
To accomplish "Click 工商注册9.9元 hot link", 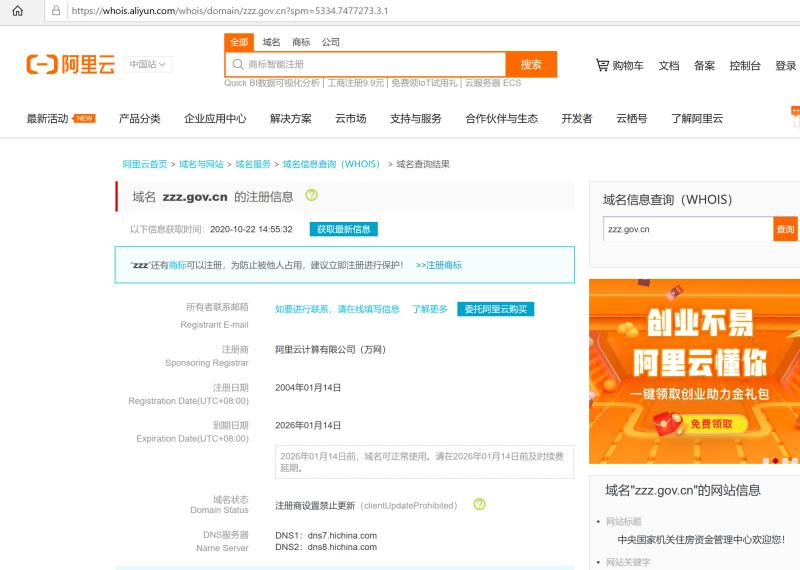I will [356, 83].
